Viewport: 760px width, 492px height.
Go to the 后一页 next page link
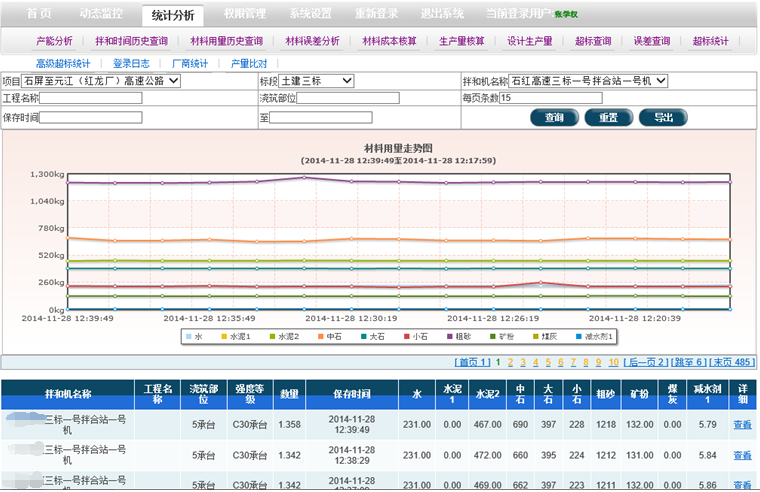648,362
